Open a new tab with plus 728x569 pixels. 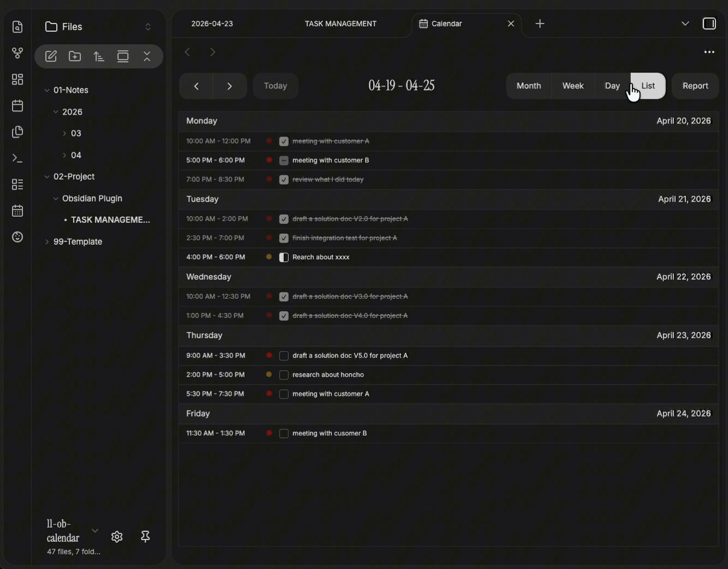(540, 23)
